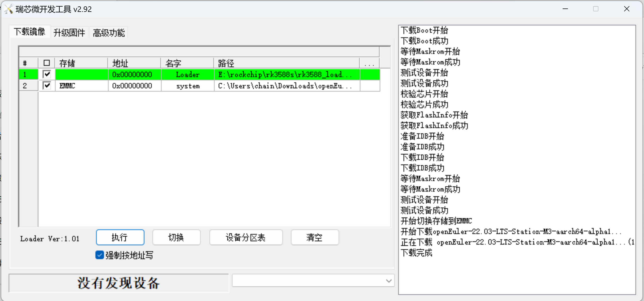Minimize the RKDevTool window
Image resolution: width=644 pixels, height=301 pixels.
565,9
